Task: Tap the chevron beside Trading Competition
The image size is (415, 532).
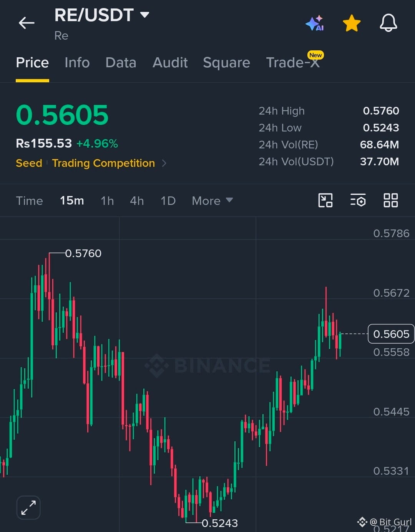Action: pyautogui.click(x=164, y=163)
